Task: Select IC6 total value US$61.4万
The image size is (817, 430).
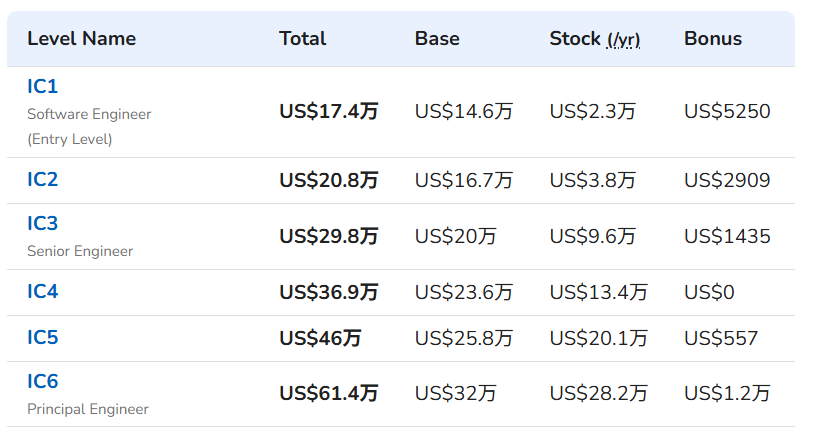Action: pos(329,393)
